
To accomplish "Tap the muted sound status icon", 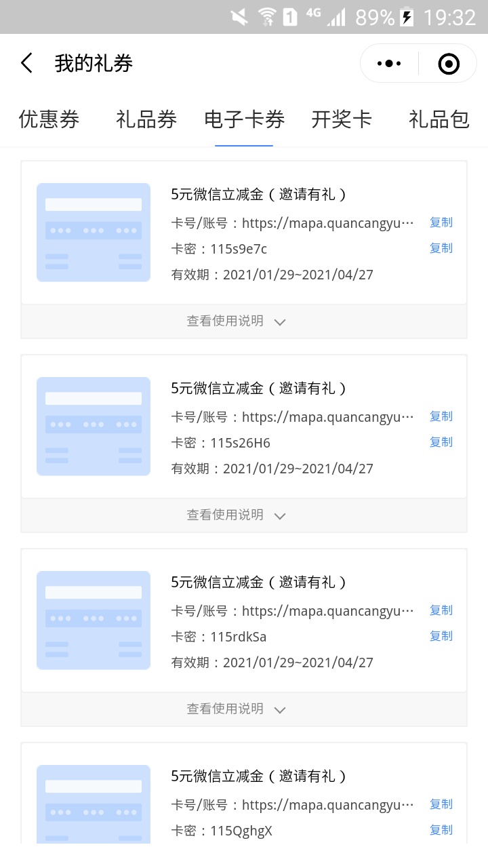I will point(239,17).
